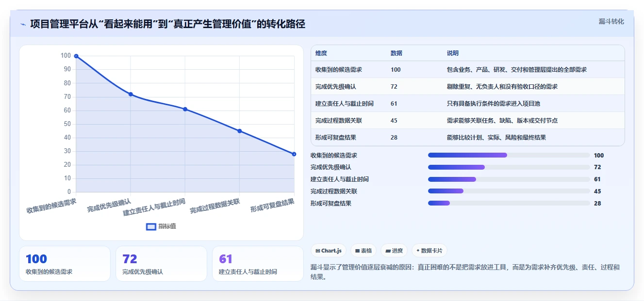Viewport: 644px width, 301px height.
Task: Click the x-axis label 形成可复盘结果
Action: (x=272, y=206)
